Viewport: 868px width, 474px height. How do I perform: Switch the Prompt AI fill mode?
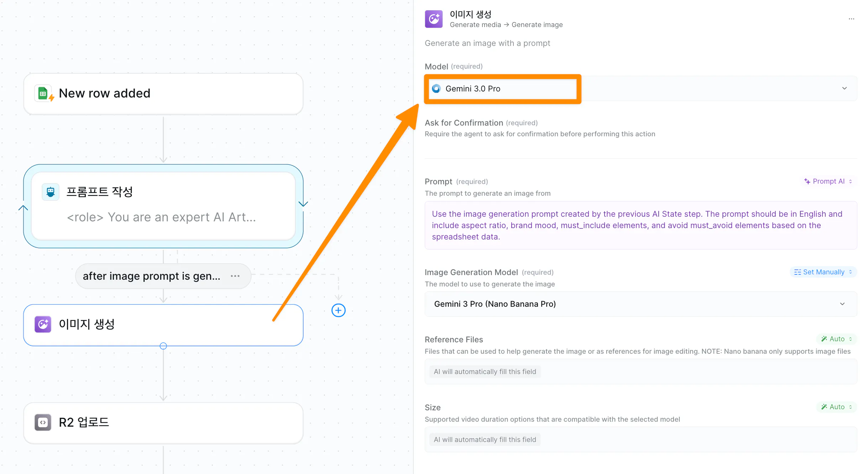coord(828,181)
